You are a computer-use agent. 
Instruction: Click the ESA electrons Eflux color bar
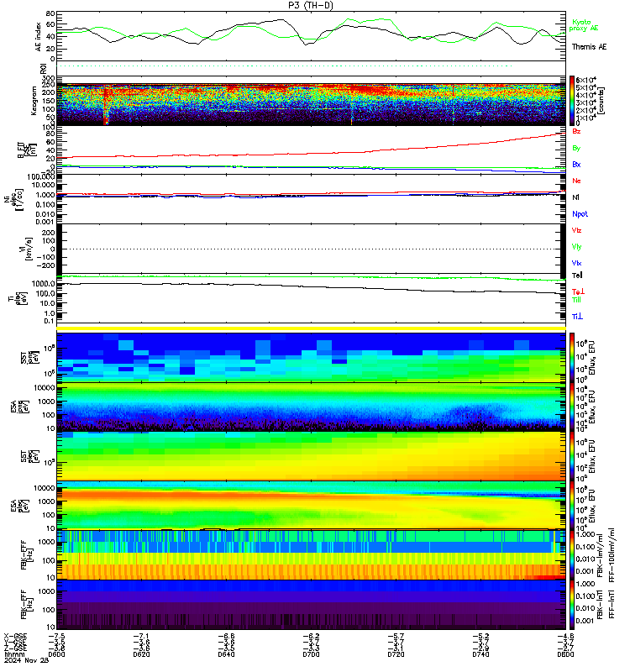pos(572,505)
